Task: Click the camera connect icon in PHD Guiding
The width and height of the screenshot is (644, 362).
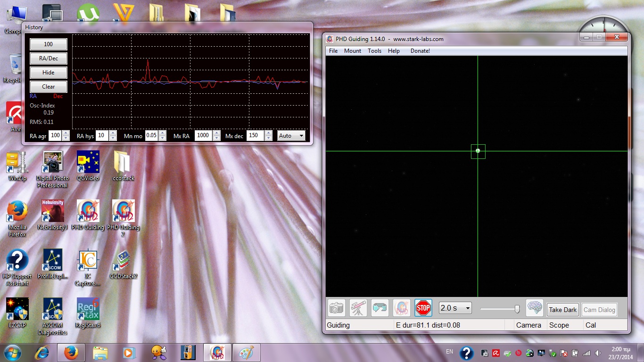Action: 337,308
